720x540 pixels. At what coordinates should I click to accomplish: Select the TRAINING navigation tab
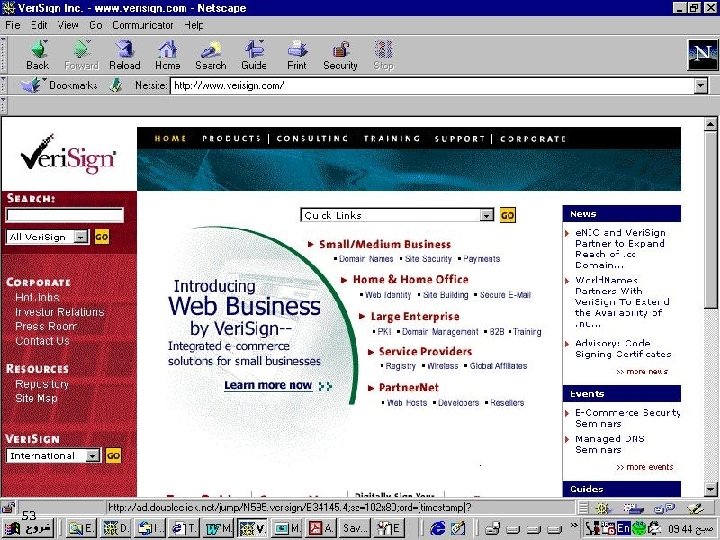coord(392,138)
